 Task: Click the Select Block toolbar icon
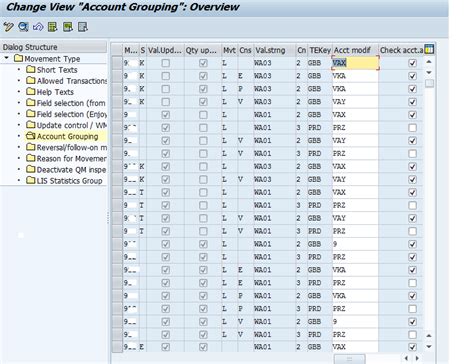[68, 27]
